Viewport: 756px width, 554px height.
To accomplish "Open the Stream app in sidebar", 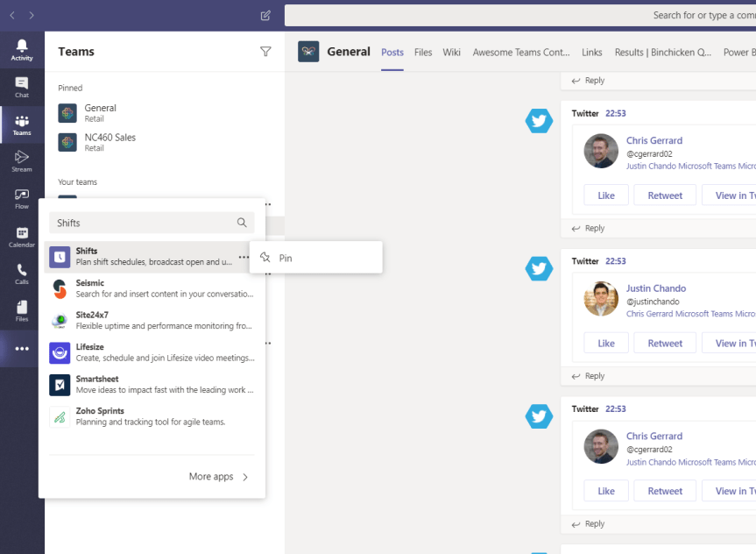I will click(x=22, y=159).
